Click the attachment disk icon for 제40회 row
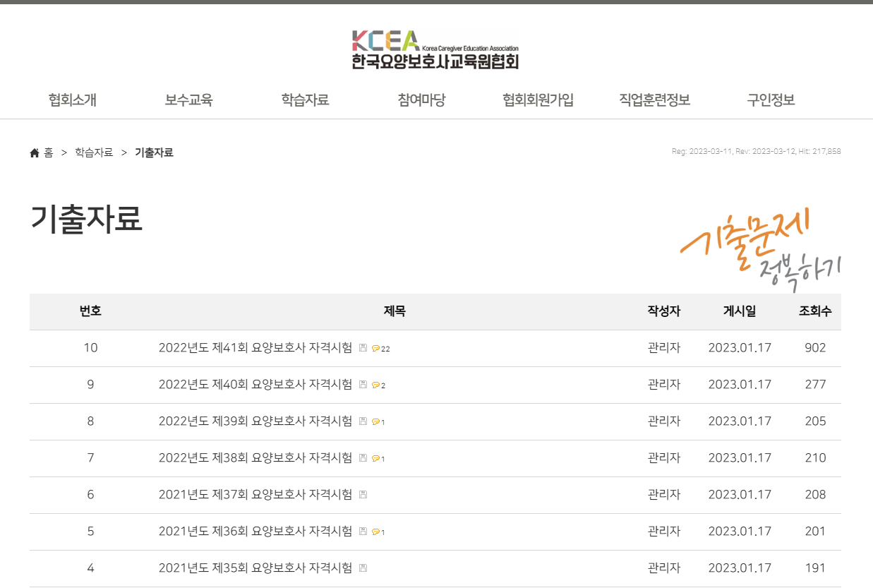Viewport: 873px width, 588px height. tap(363, 385)
